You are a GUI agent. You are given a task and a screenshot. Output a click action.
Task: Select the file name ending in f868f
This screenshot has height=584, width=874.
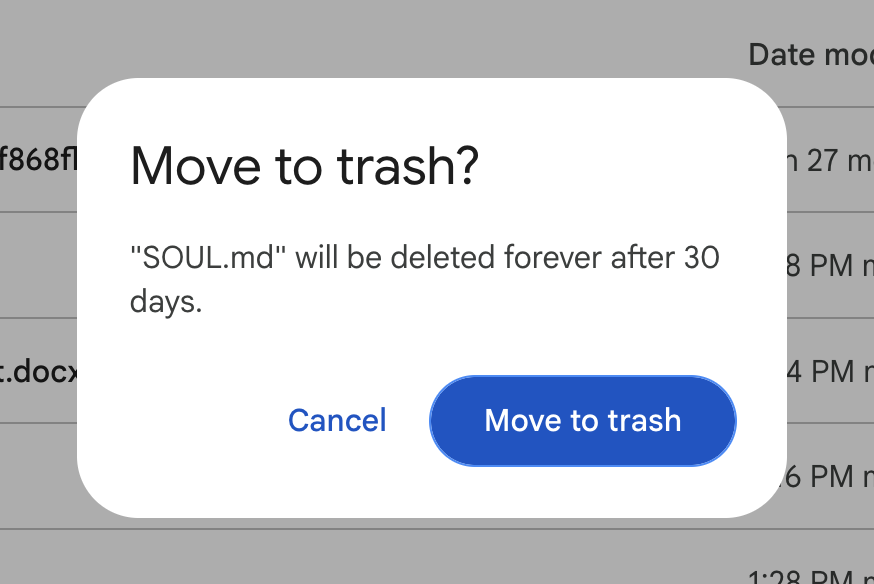coord(38,159)
